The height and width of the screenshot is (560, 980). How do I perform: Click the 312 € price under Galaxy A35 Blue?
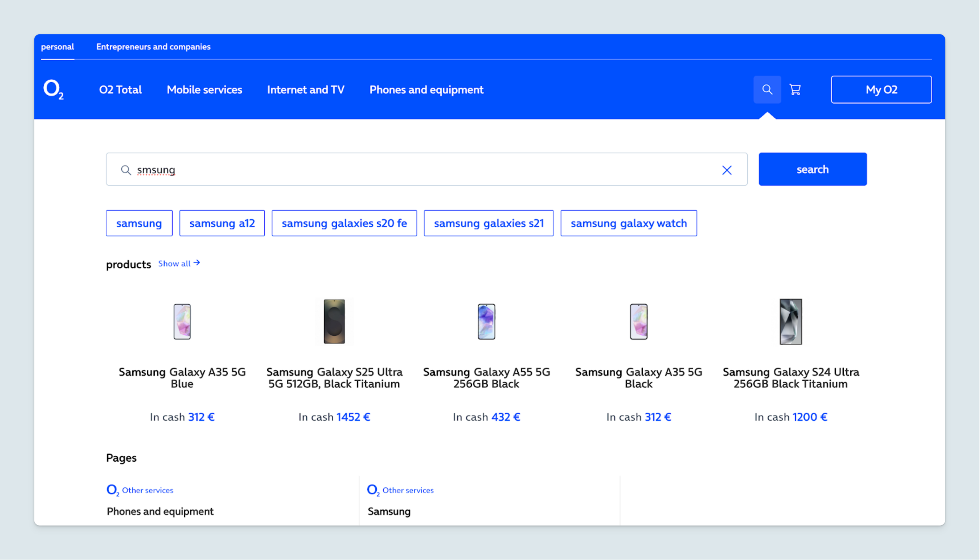click(201, 417)
